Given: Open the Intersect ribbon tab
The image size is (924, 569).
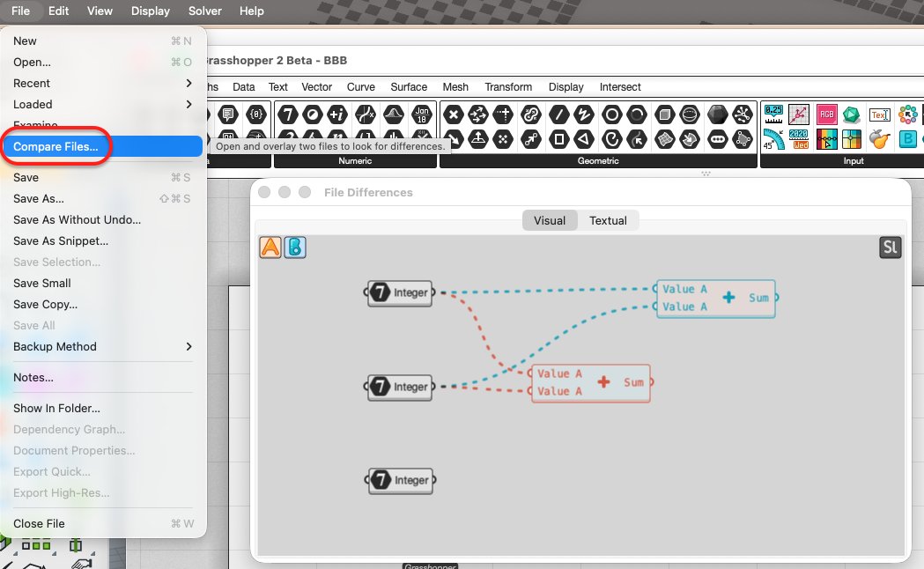Looking at the screenshot, I should pyautogui.click(x=620, y=86).
